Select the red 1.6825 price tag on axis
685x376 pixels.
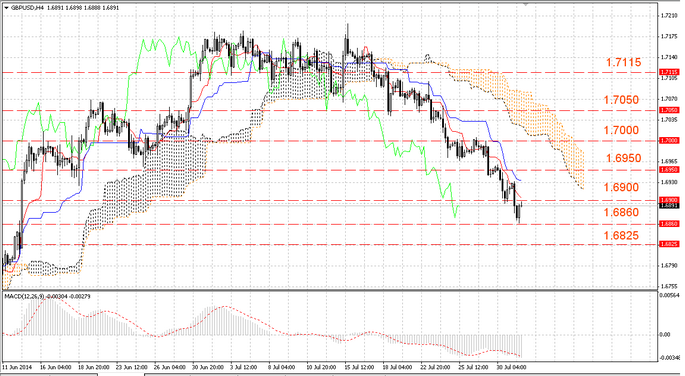click(669, 244)
